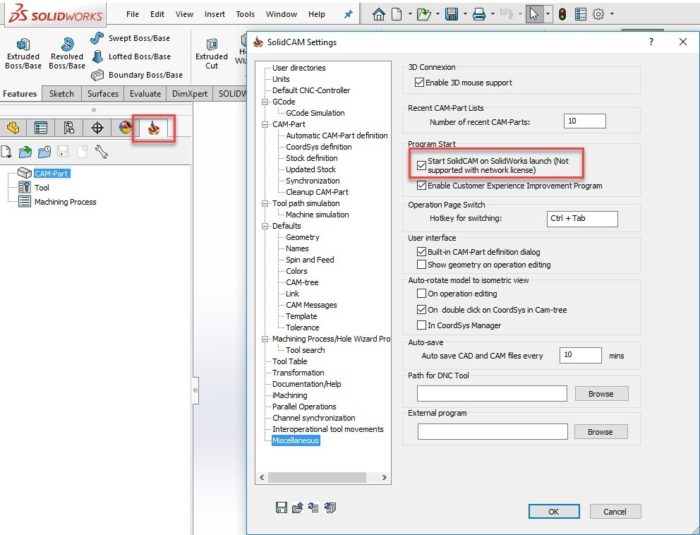
Task: Select Swept Boss/Base tool
Action: tap(130, 38)
